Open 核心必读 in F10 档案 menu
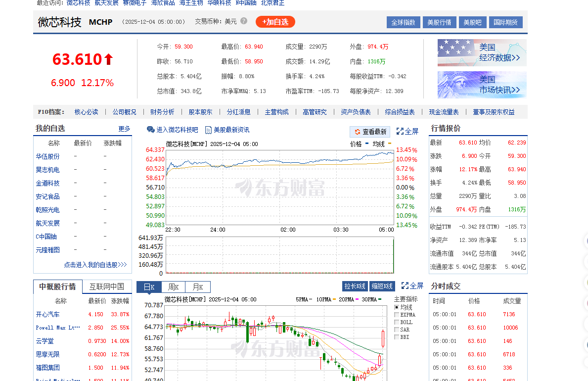This screenshot has width=588, height=381. tap(86, 112)
